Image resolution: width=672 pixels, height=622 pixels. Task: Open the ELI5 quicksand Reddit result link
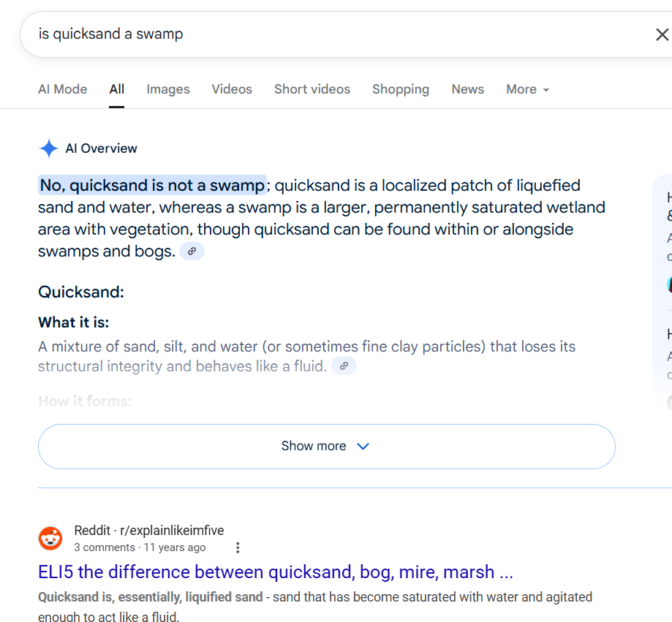pos(276,572)
